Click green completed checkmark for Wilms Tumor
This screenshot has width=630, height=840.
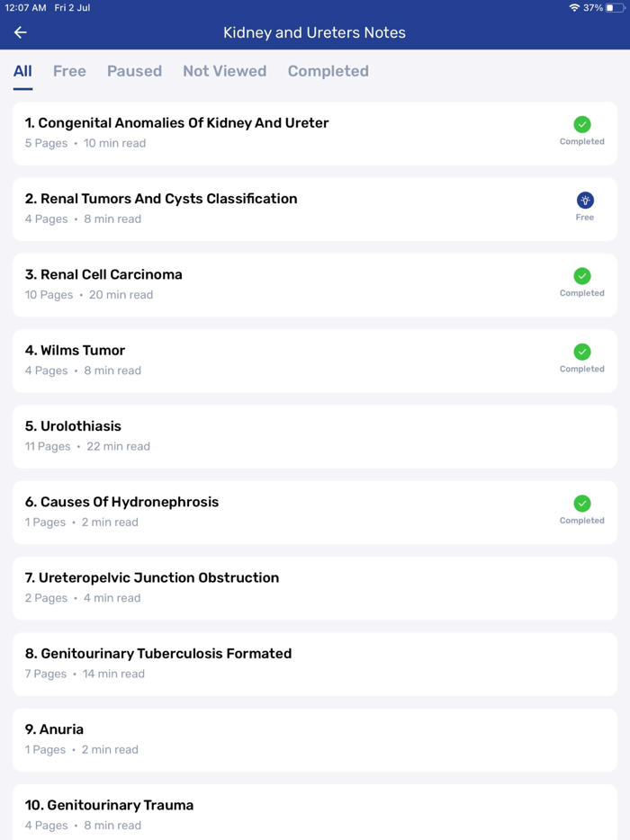coord(582,352)
